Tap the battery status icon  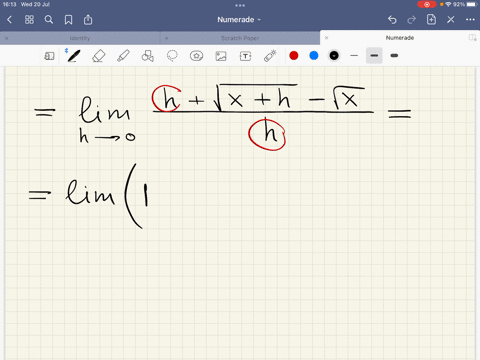(472, 4)
